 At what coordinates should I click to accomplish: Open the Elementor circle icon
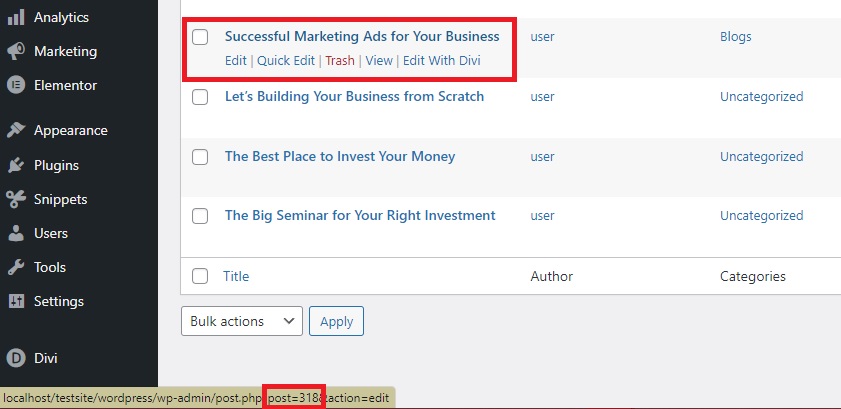(16, 85)
